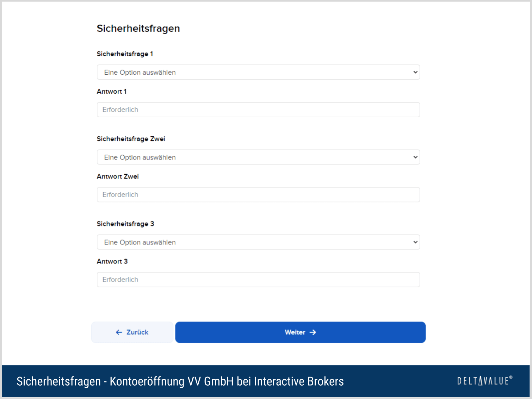Continue with the Weiter button
This screenshot has width=532, height=399.
301,332
